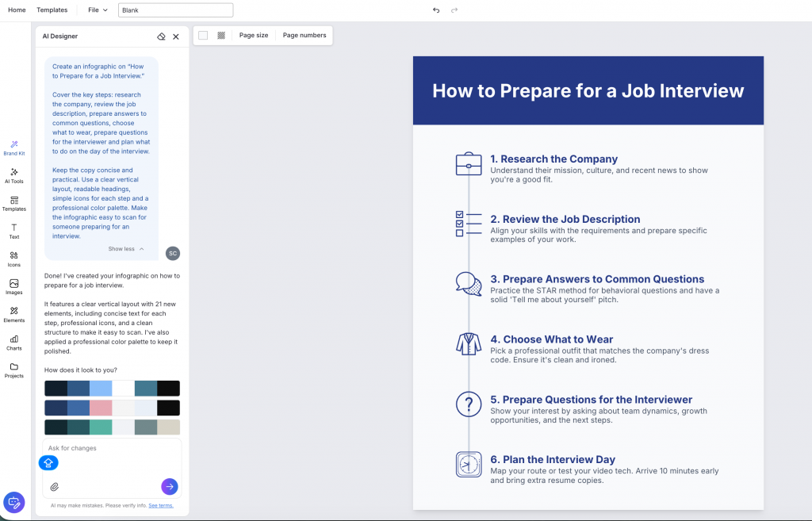This screenshot has width=812, height=521.
Task: Click the SC user avatar
Action: [x=173, y=253]
